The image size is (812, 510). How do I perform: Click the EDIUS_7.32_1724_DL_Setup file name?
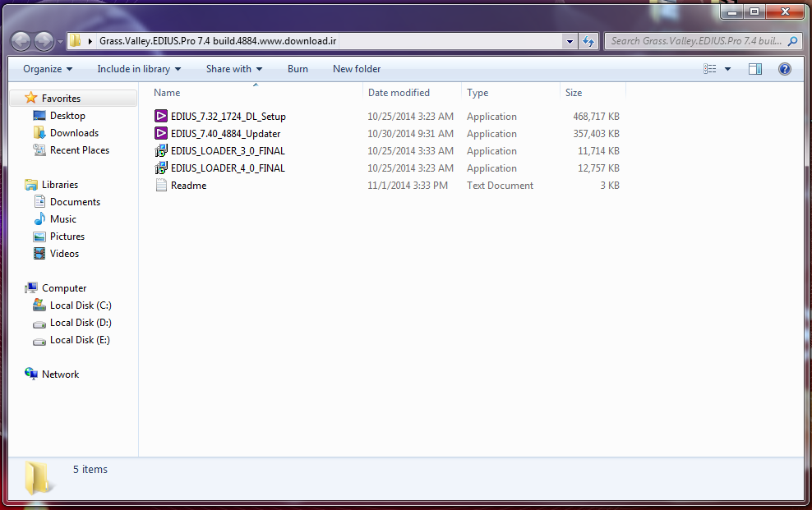228,117
